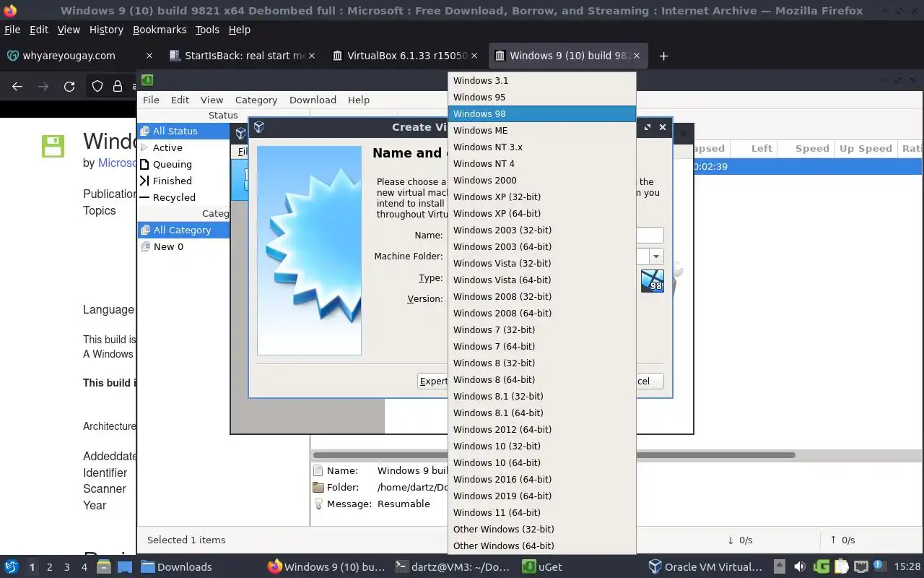924x578 pixels.
Task: Open file manager icon in taskbar
Action: pos(103,566)
